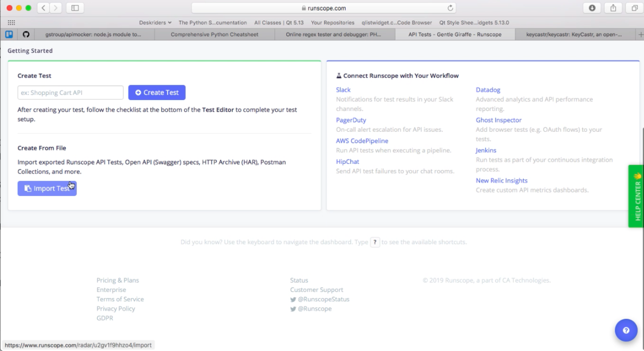644x351 pixels.
Task: Open the Slack integration link
Action: pos(343,90)
